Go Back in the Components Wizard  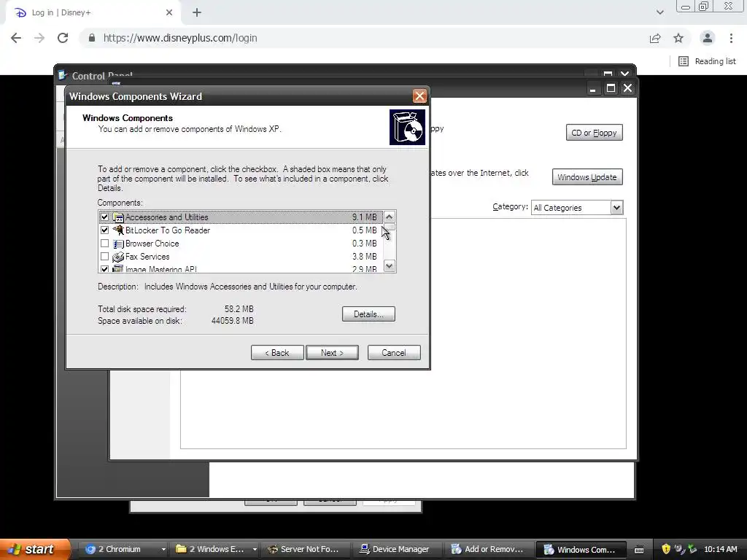pos(277,352)
